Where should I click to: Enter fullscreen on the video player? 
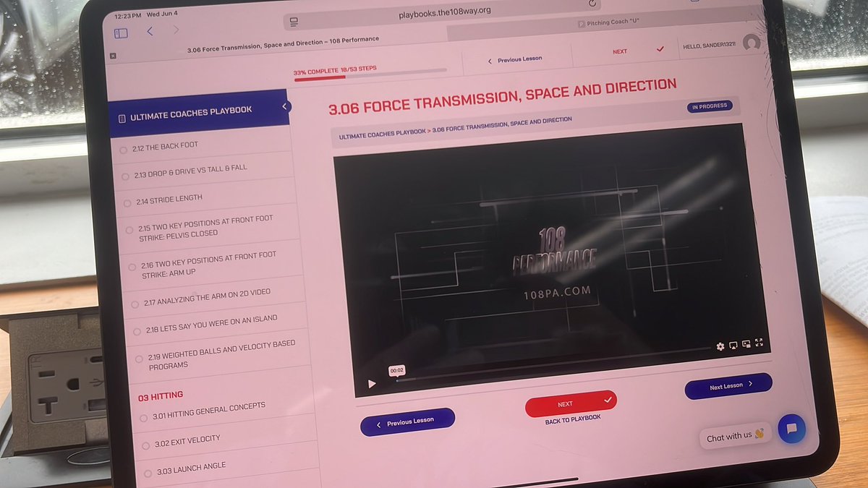[759, 343]
